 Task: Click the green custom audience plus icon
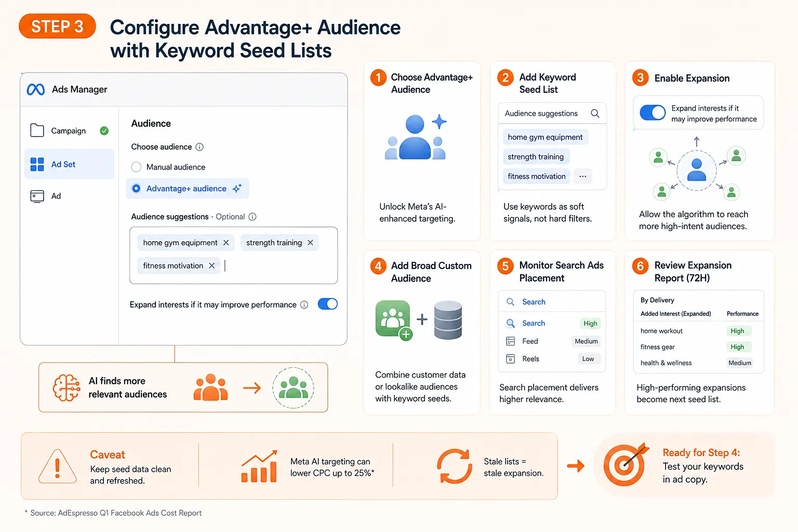pos(394,320)
